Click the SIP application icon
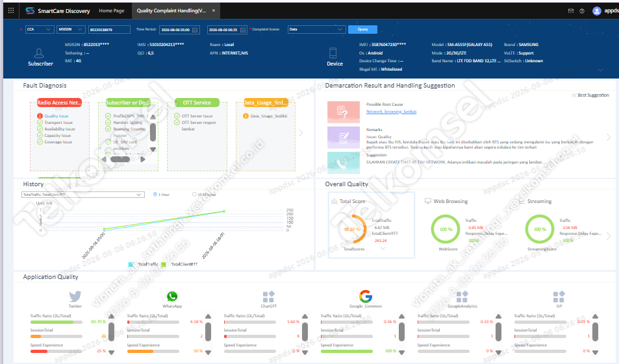This screenshot has width=619, height=364. (559, 297)
